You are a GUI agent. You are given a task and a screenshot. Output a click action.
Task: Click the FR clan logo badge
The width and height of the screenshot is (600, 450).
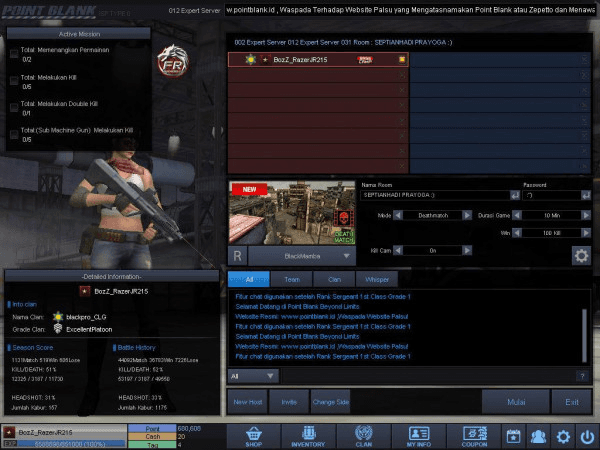173,61
